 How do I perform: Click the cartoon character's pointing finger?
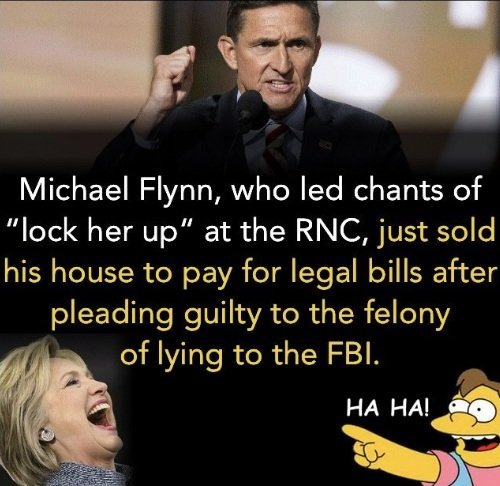[x=358, y=432]
